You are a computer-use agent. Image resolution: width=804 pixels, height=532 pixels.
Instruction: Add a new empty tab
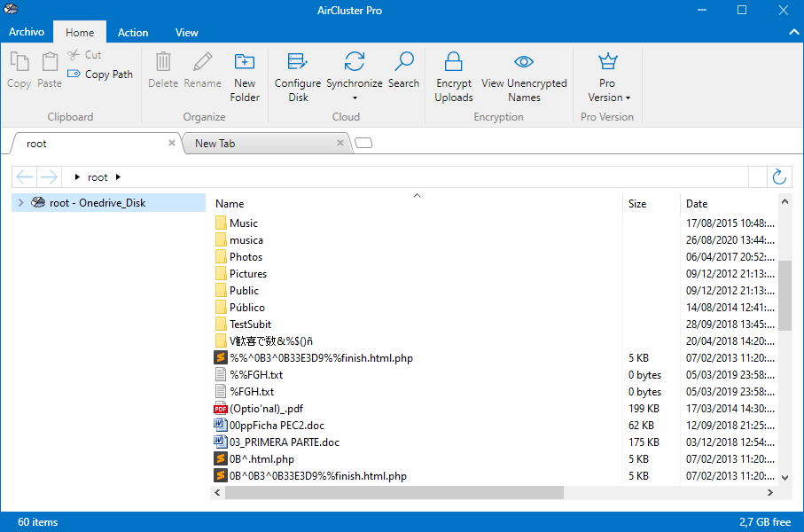(363, 143)
